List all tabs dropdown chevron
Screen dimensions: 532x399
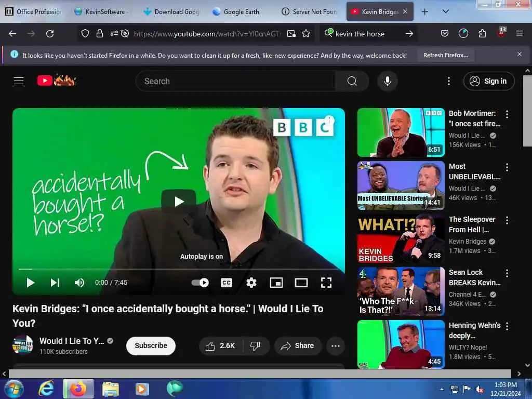(x=446, y=11)
